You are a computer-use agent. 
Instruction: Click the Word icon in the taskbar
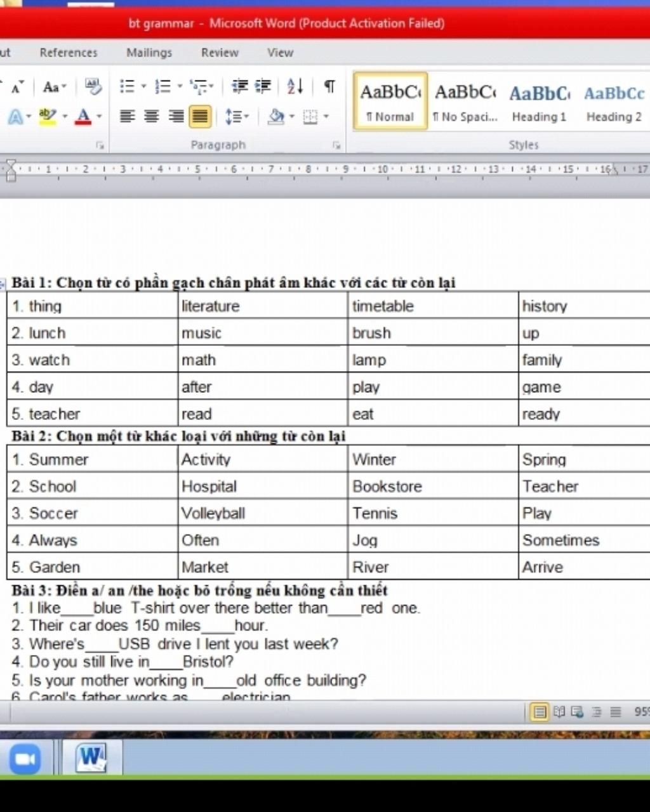[x=91, y=758]
